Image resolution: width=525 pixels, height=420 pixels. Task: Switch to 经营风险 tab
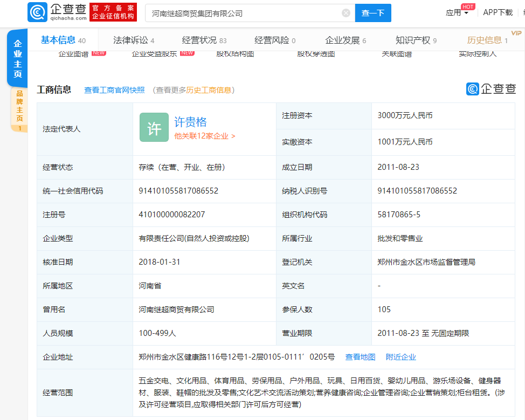(275, 40)
